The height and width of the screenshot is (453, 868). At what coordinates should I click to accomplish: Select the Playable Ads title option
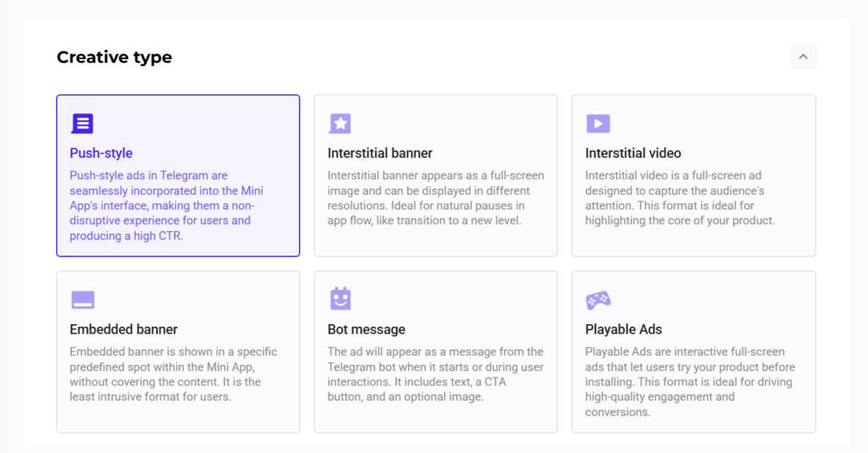[x=623, y=329]
